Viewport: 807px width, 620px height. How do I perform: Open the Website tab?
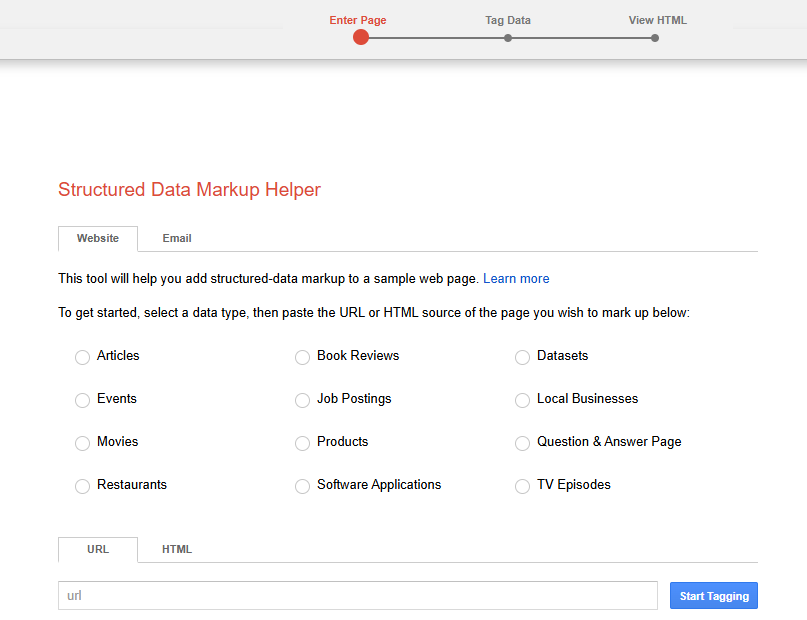tap(98, 238)
